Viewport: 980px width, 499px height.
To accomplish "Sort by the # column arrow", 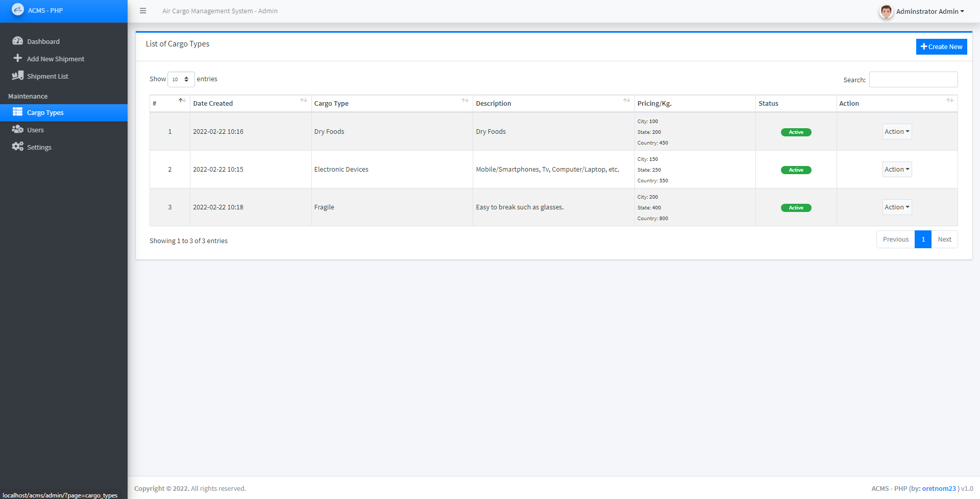I will pyautogui.click(x=182, y=101).
